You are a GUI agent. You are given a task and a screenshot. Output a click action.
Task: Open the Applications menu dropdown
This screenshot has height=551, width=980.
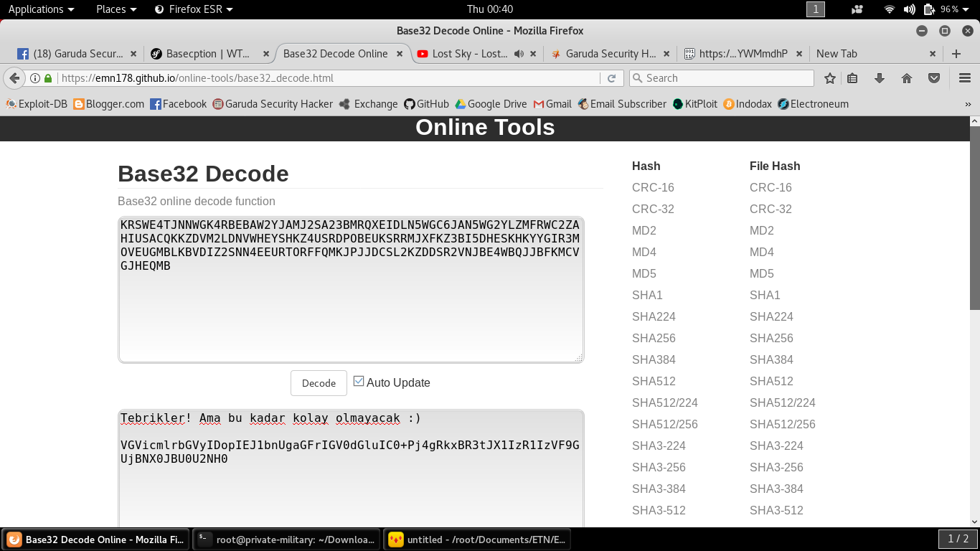click(41, 9)
